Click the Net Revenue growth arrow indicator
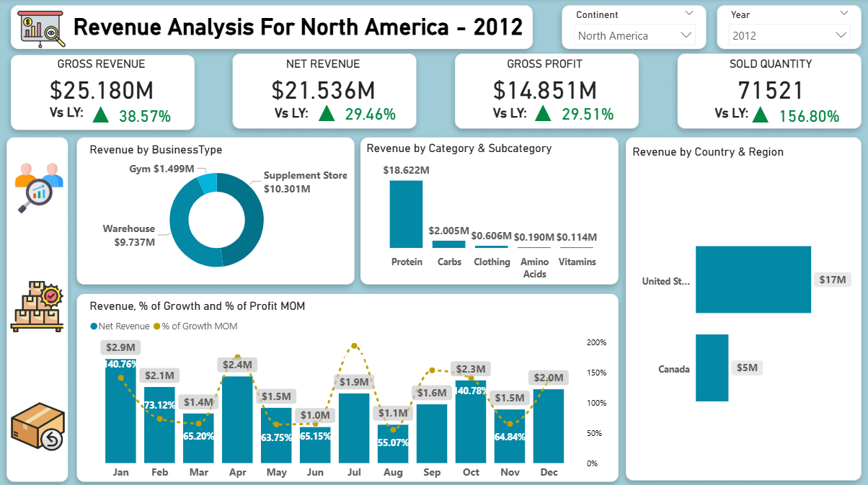This screenshot has width=868, height=485. click(327, 113)
